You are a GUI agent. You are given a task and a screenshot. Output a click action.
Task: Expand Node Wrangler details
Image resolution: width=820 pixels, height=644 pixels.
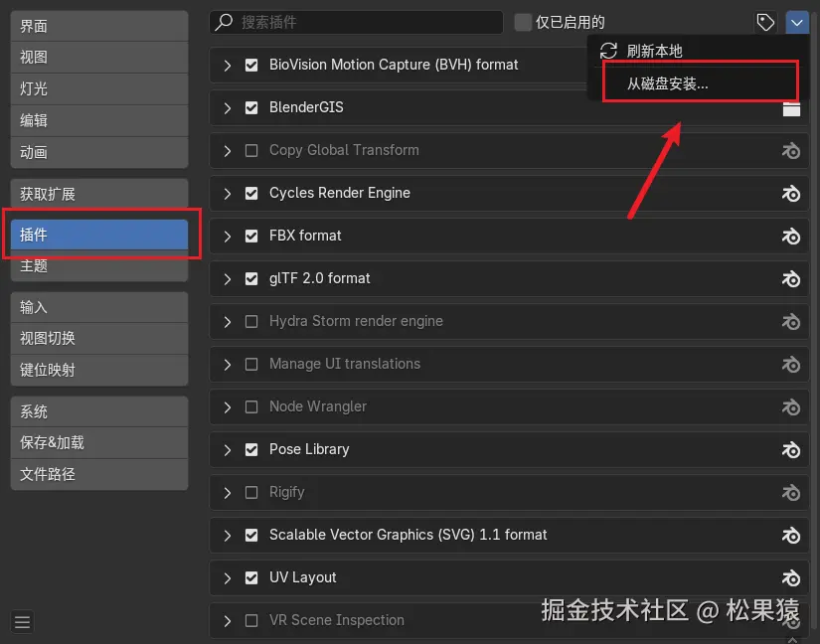tap(227, 407)
